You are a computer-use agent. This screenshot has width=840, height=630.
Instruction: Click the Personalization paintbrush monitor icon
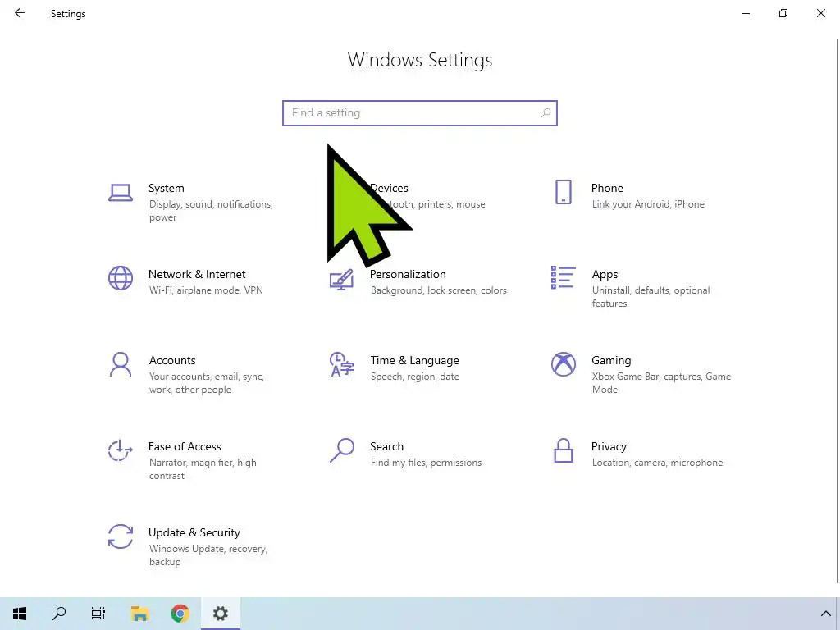click(x=341, y=279)
